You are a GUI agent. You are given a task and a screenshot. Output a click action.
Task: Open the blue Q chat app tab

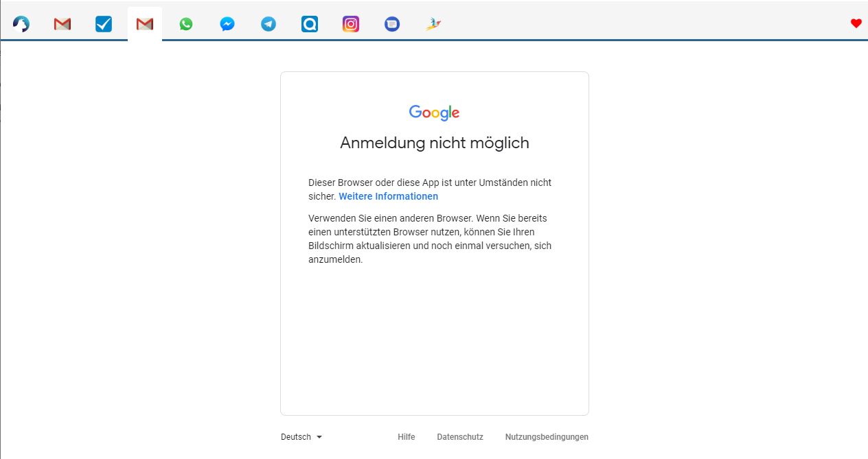(310, 24)
